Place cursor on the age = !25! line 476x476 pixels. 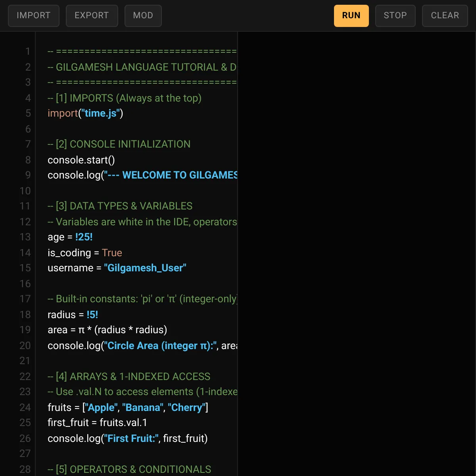(70, 237)
